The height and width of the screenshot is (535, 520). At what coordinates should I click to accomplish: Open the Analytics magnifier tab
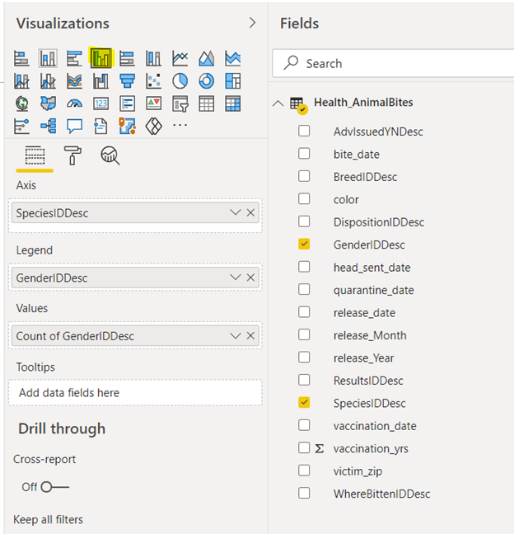[x=110, y=156]
